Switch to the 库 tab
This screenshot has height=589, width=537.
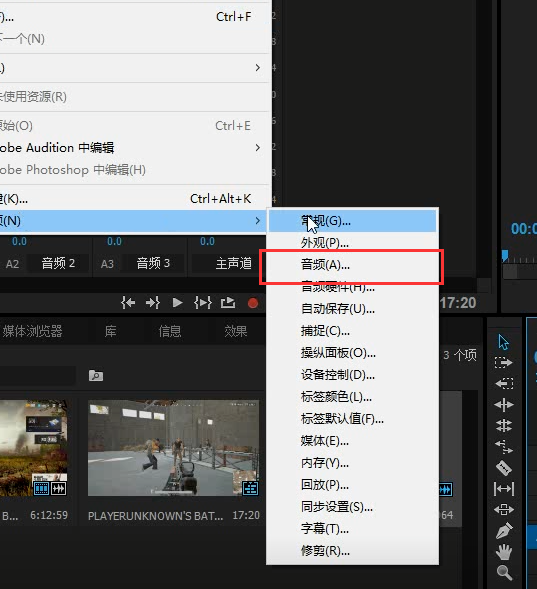click(x=110, y=331)
